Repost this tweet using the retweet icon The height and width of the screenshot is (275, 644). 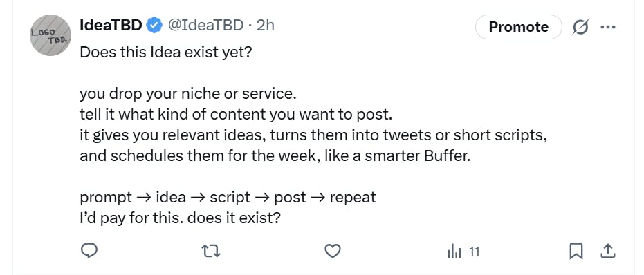coord(212,251)
